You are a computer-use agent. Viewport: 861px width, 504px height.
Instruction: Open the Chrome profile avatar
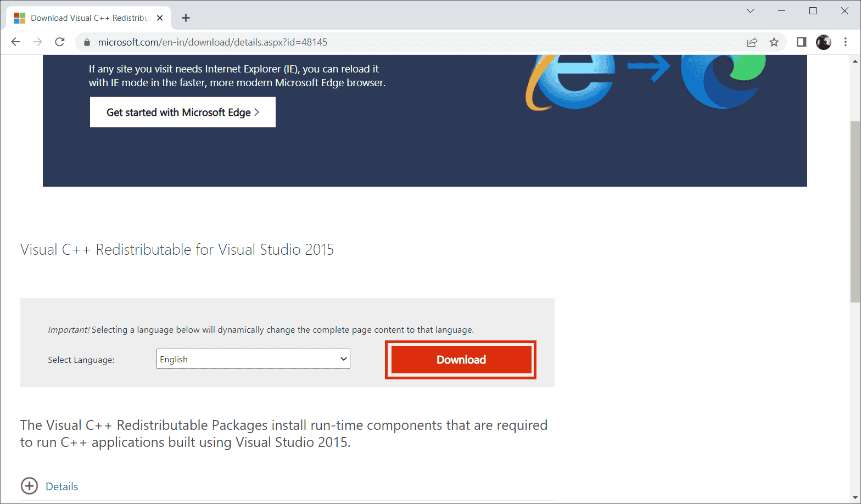click(823, 42)
